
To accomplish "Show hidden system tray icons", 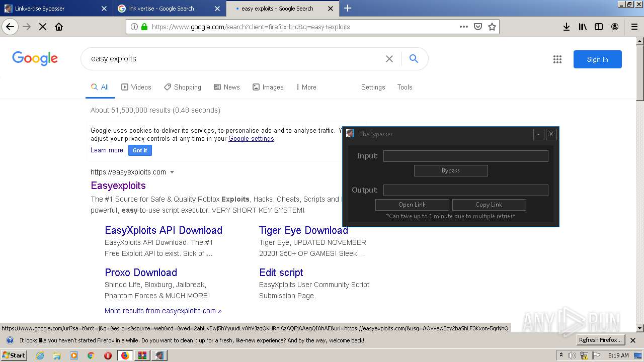I will 561,355.
